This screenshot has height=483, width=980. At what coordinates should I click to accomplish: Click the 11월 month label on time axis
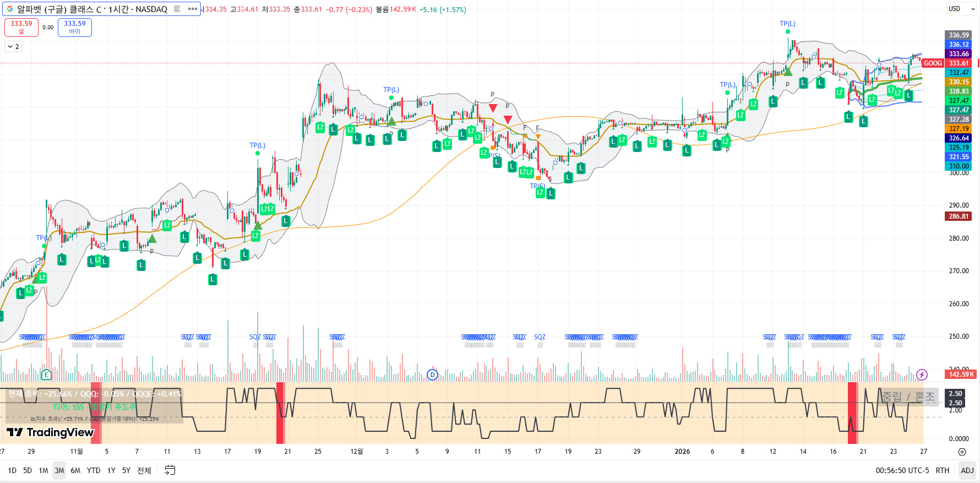click(77, 452)
